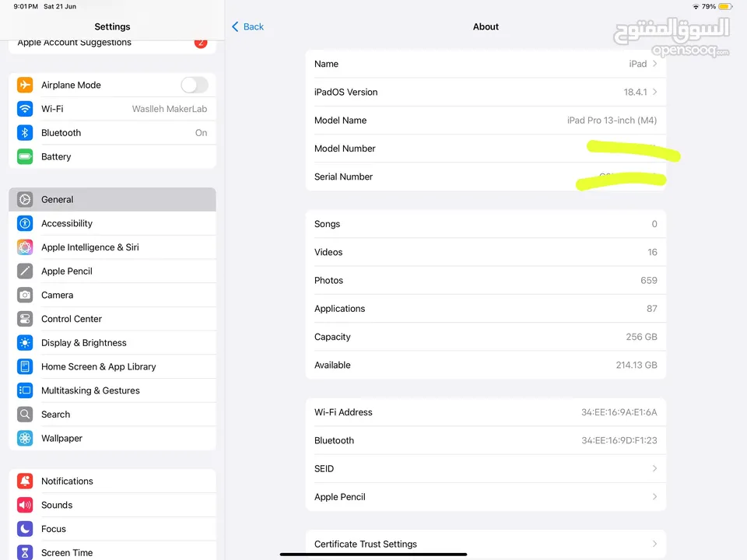Go Back to General
The height and width of the screenshot is (560, 747).
pyautogui.click(x=247, y=26)
